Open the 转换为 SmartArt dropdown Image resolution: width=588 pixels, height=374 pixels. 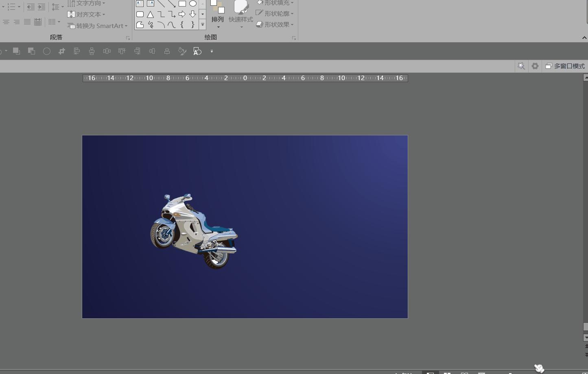tap(98, 26)
